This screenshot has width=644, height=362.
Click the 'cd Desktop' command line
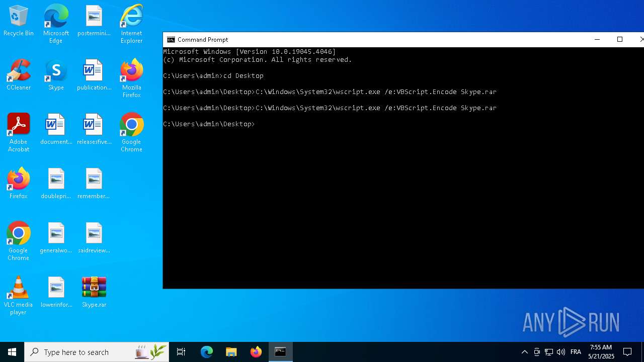click(x=213, y=76)
